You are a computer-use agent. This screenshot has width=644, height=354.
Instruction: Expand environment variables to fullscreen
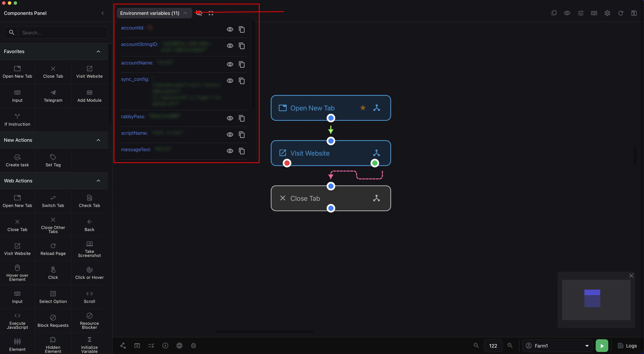pyautogui.click(x=211, y=13)
